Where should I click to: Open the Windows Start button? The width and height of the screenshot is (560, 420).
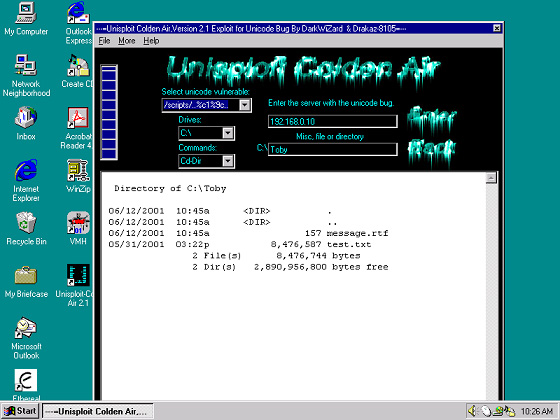pyautogui.click(x=20, y=411)
